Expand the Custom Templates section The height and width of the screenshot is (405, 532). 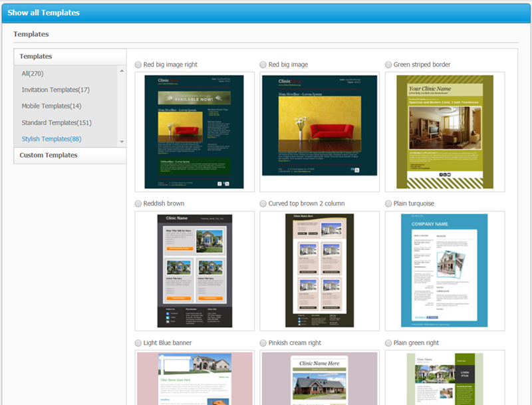tap(70, 156)
